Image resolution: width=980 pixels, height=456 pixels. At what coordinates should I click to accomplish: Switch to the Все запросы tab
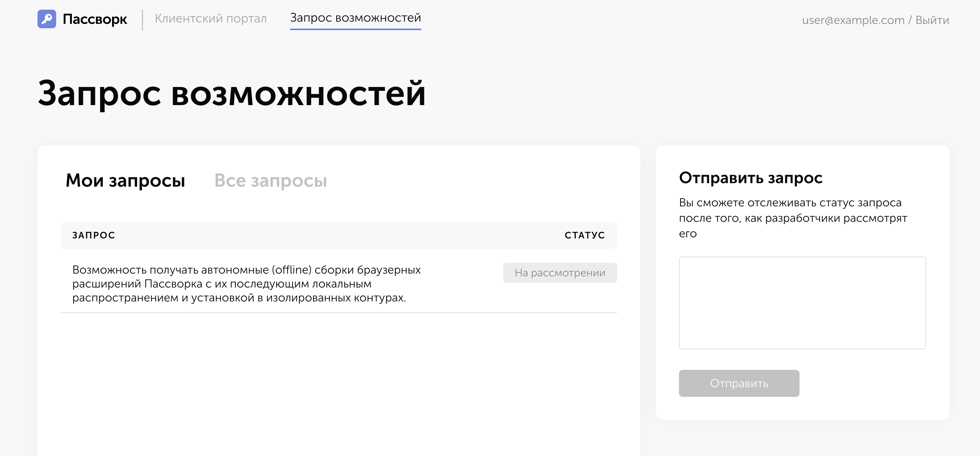click(271, 180)
